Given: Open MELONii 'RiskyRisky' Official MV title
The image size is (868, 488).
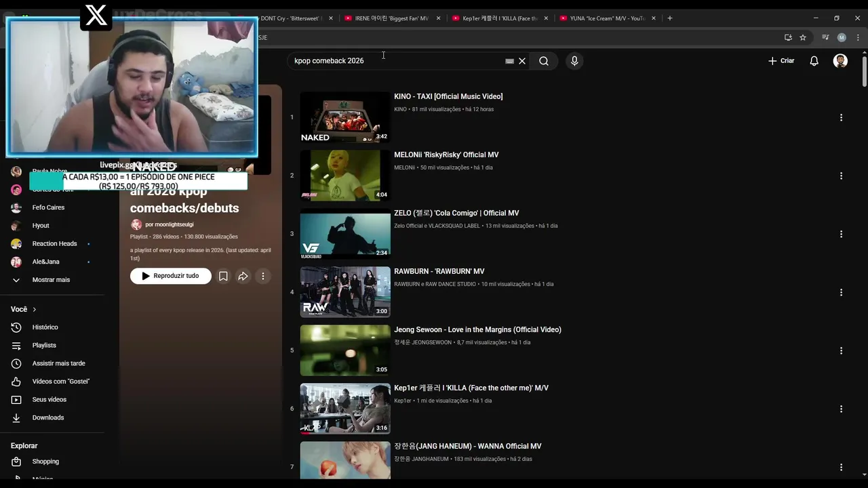Looking at the screenshot, I should (446, 155).
